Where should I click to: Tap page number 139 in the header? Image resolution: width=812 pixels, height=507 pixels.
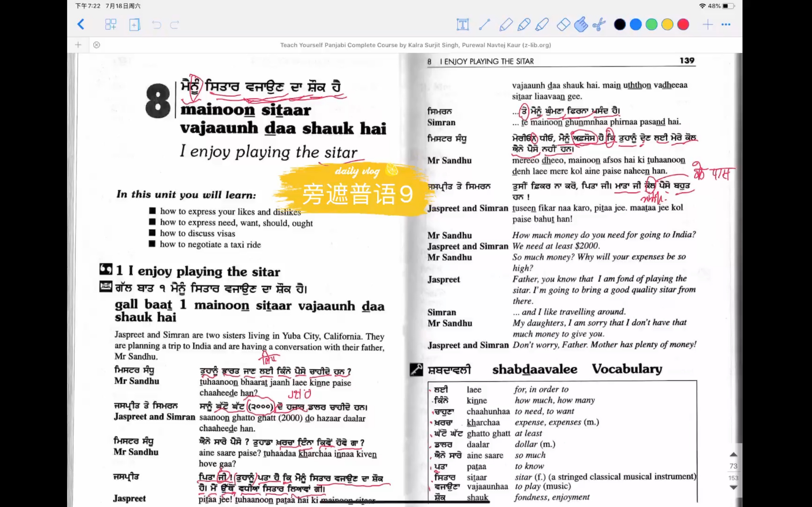[687, 61]
